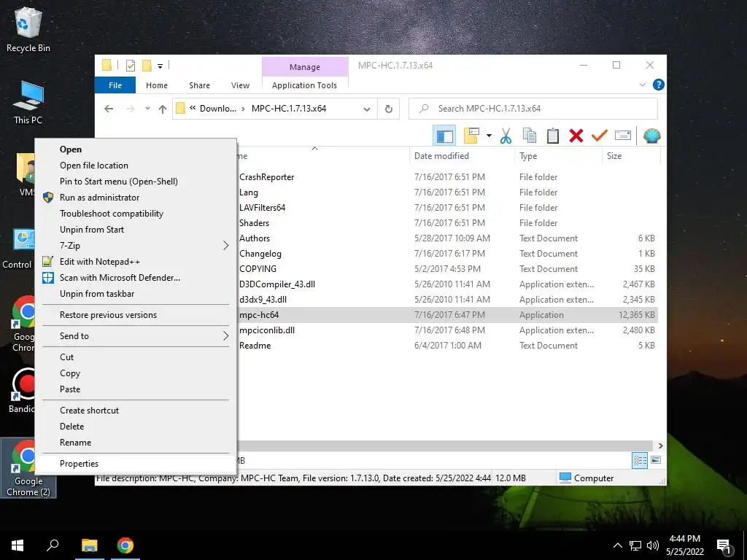Open the Share ribbon tab
The width and height of the screenshot is (747, 560).
(x=199, y=85)
